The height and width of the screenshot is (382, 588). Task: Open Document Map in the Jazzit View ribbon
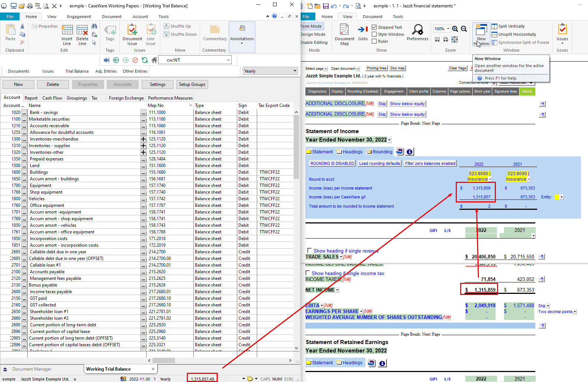click(344, 35)
